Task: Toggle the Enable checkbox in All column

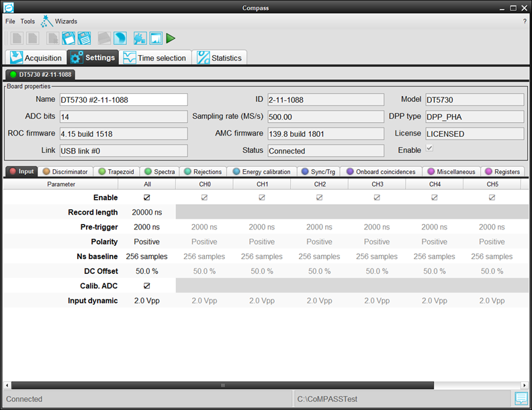Action: (147, 197)
